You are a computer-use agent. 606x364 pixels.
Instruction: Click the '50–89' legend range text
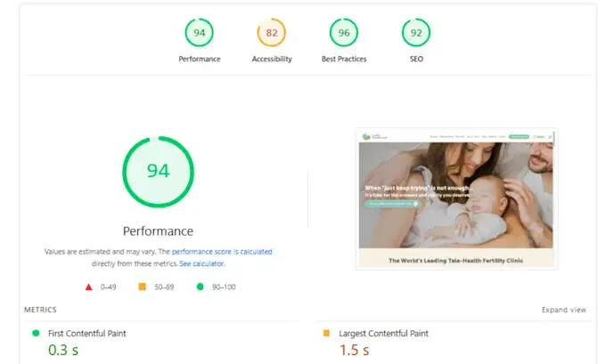click(164, 287)
